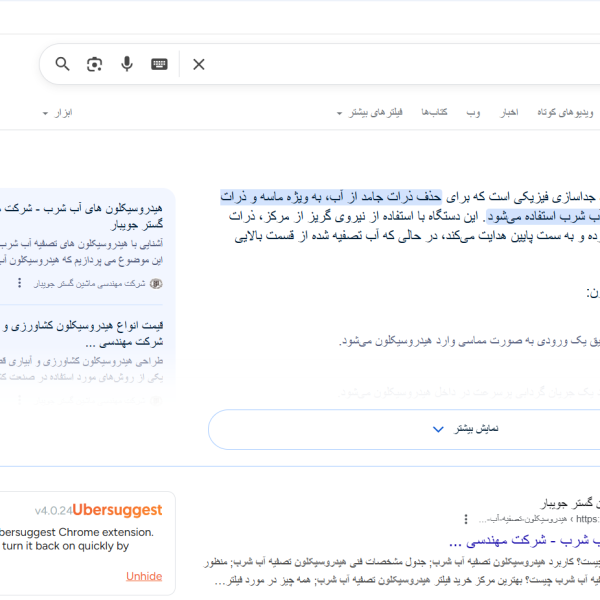The height and width of the screenshot is (600, 600).
Task: Open Google Lens image search
Action: click(94, 64)
